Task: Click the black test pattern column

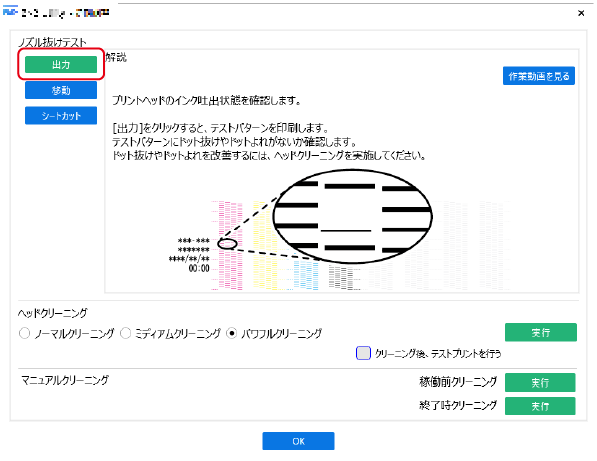Action: pos(344,278)
